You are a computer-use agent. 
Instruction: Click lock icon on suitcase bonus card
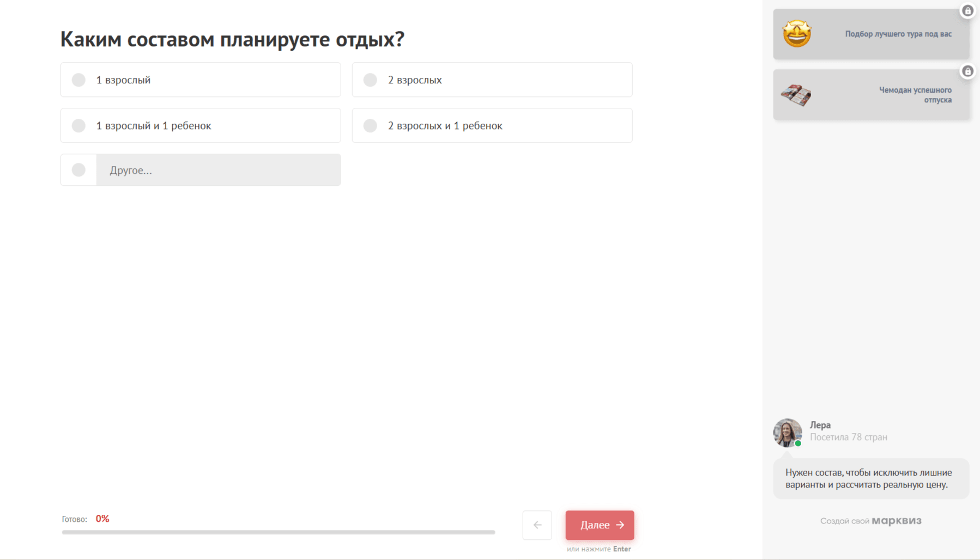tap(967, 71)
